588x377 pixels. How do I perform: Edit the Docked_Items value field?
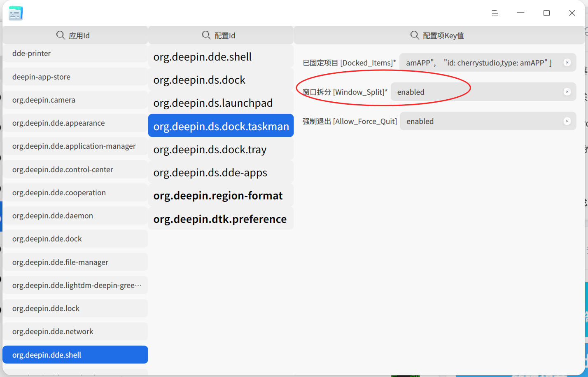[x=488, y=63]
